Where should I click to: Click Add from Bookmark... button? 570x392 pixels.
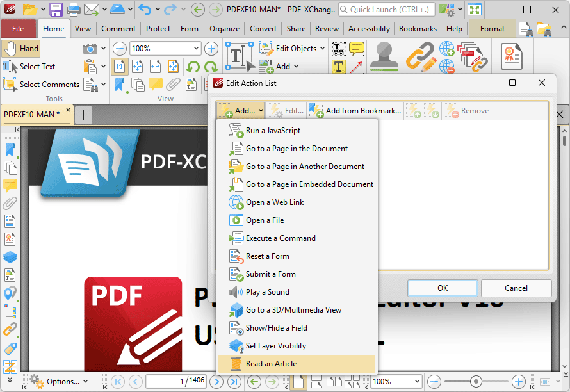355,111
